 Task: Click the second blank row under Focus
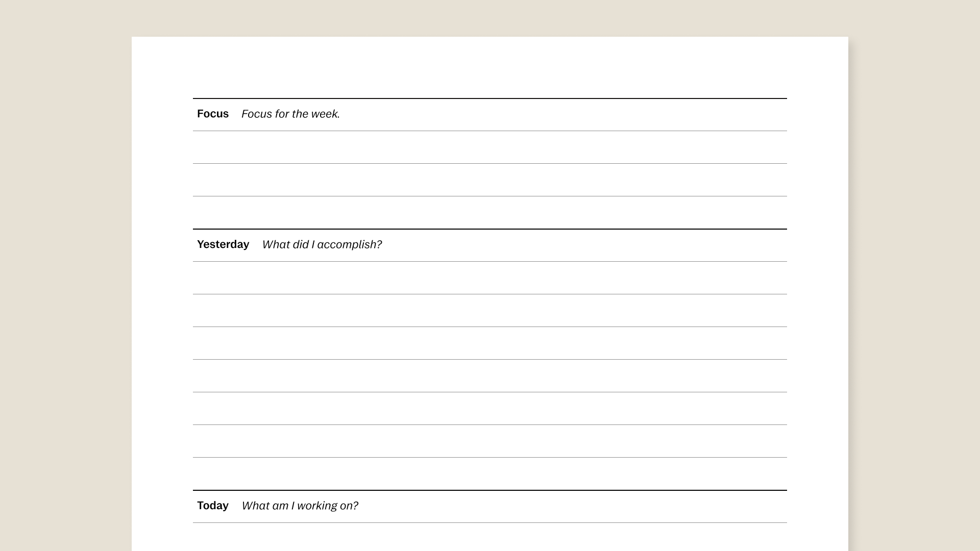click(490, 180)
